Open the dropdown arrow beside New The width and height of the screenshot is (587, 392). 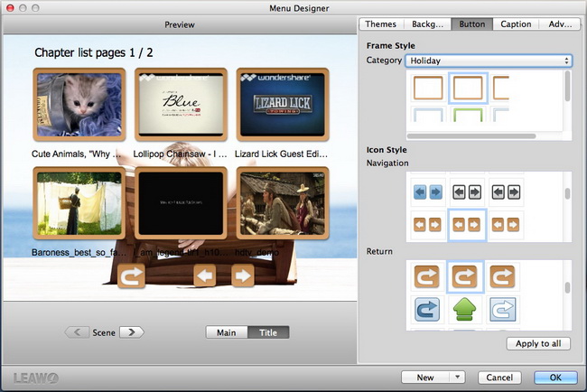(457, 377)
